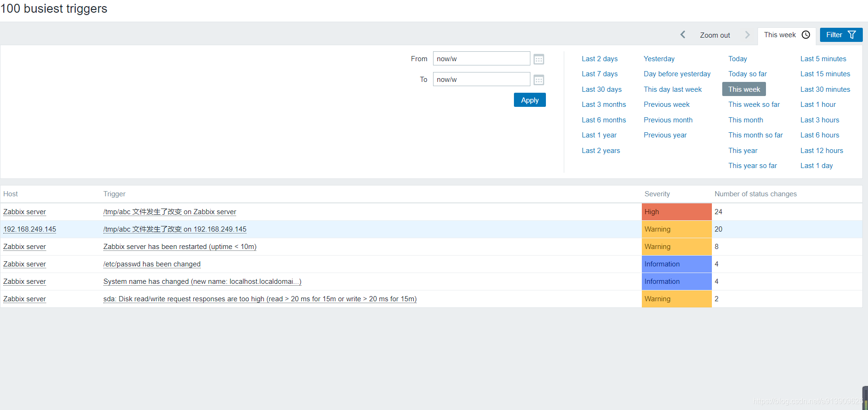
Task: Open Zabbix server host in sda Disk row
Action: (24, 299)
